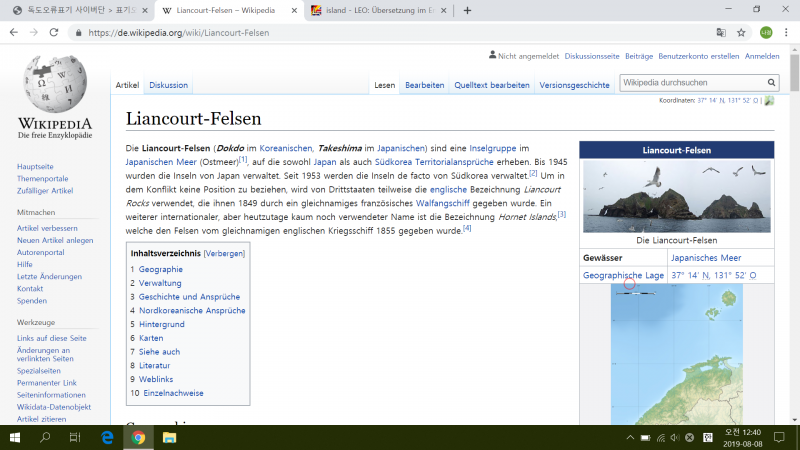The width and height of the screenshot is (800, 450).
Task: Reload the page with refresh icon
Action: 57,32
